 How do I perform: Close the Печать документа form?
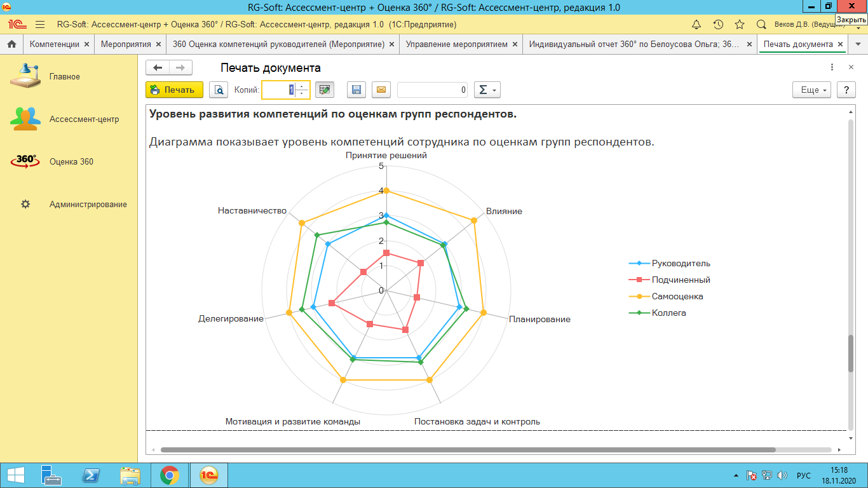click(x=851, y=67)
